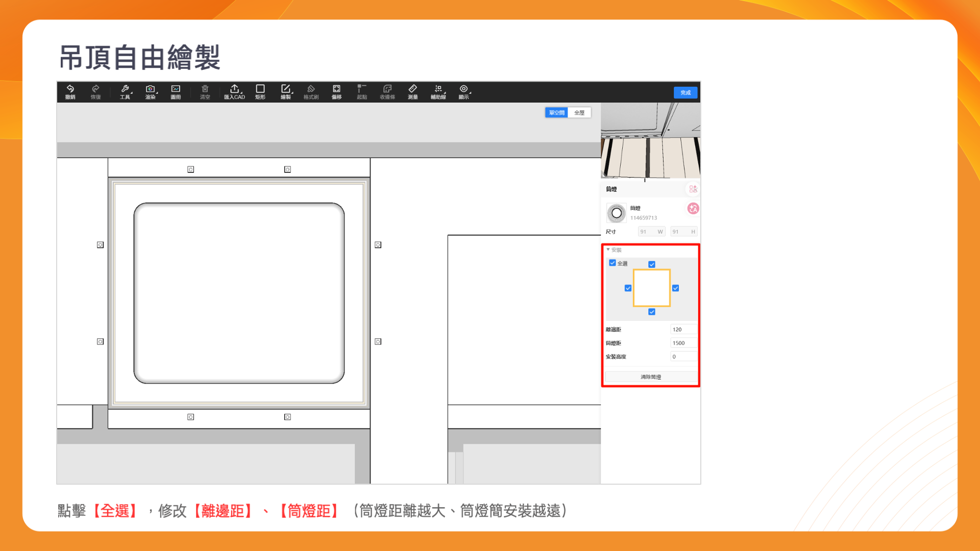980x551 pixels.
Task: Select the 單空間 single-room tab
Action: [556, 113]
